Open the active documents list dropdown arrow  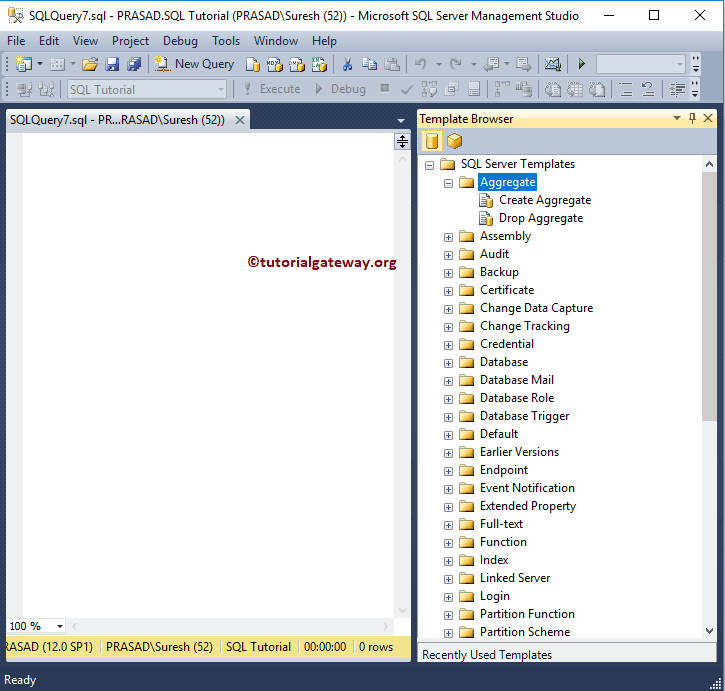pos(401,120)
